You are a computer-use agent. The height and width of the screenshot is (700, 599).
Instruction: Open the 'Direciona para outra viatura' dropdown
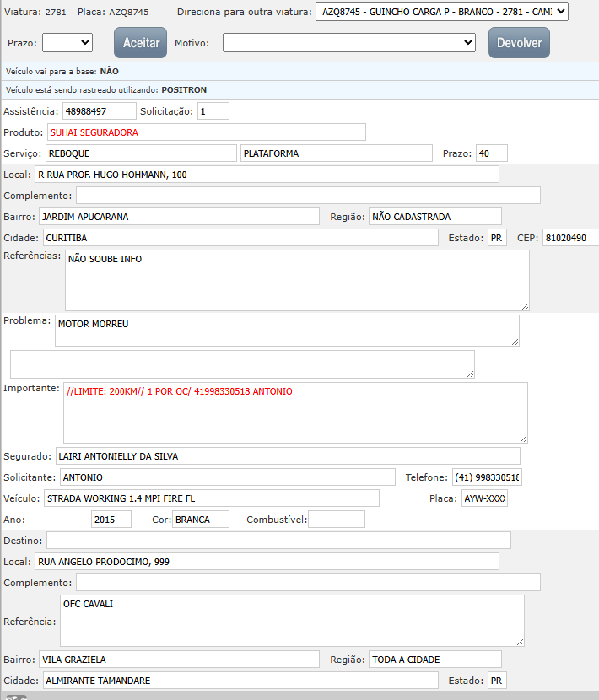[441, 12]
